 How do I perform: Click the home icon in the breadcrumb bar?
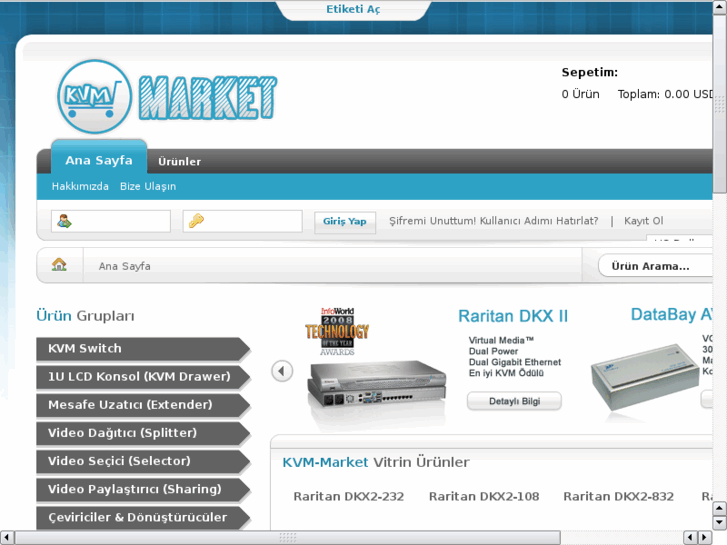(59, 264)
